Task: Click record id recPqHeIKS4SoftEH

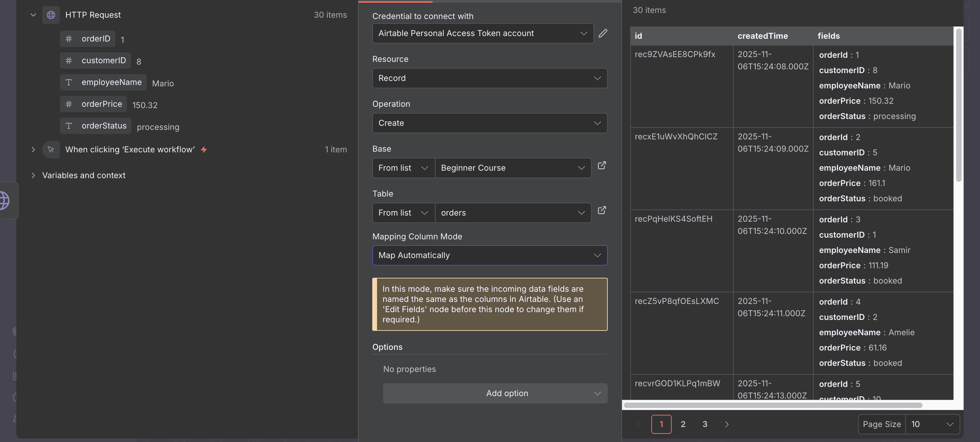Action: pyautogui.click(x=673, y=219)
